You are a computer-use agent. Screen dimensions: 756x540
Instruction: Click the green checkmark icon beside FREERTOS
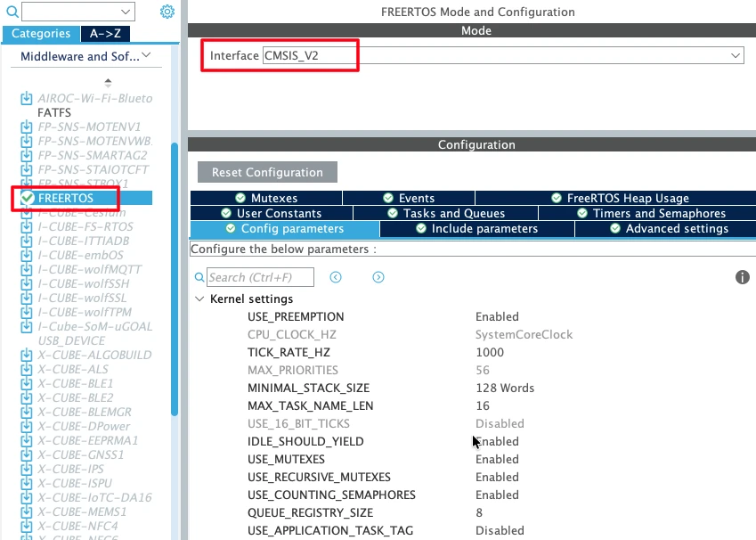point(24,198)
